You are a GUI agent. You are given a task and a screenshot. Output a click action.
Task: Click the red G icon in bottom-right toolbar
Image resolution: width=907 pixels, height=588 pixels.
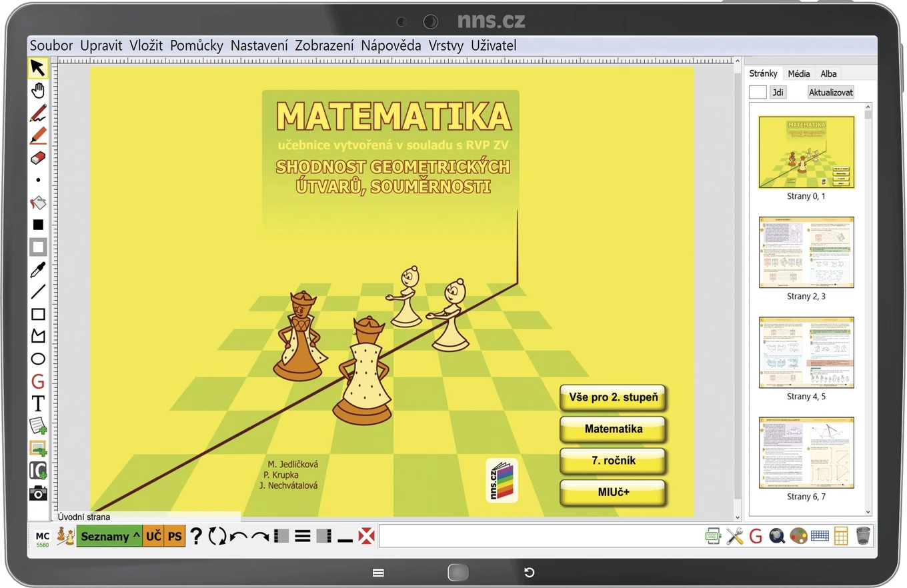(756, 536)
